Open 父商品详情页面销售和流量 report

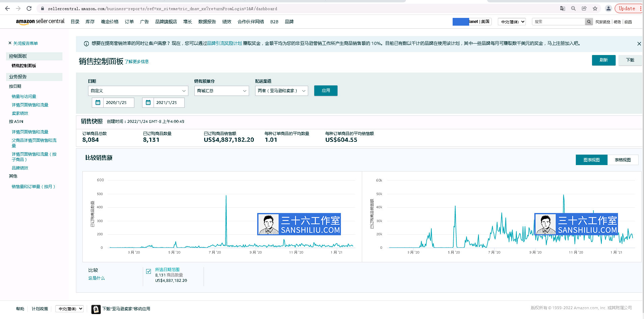(34, 143)
